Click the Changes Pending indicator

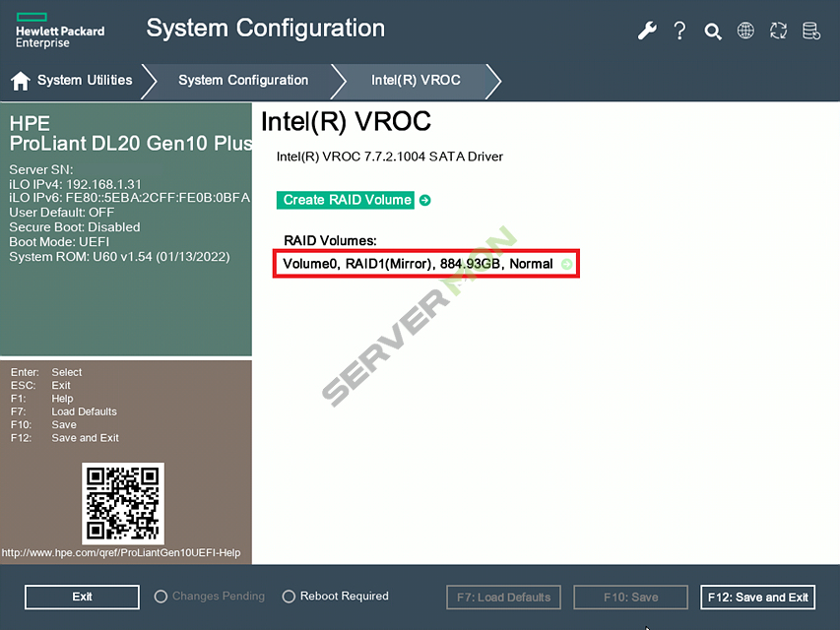(x=210, y=597)
